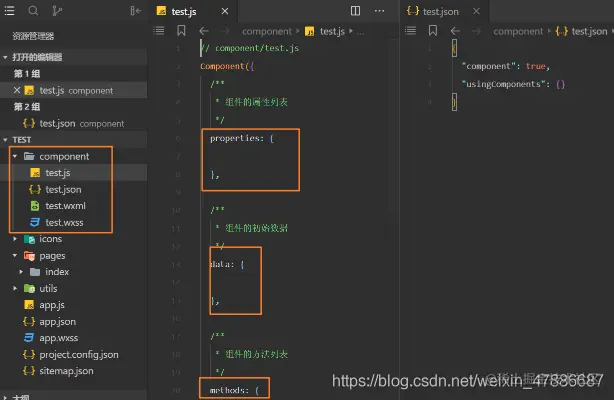The width and height of the screenshot is (614, 400).
Task: Click the test.js breadcrumb item
Action: click(332, 31)
